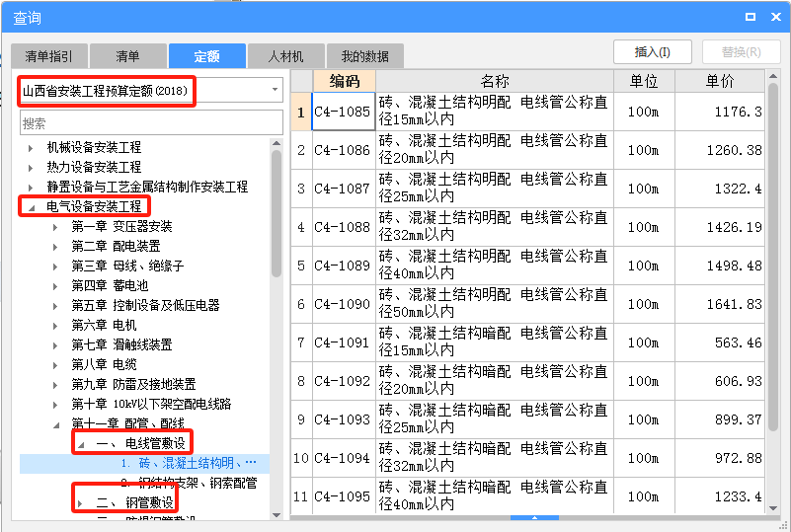This screenshot has height=532, width=791.
Task: Expand 第二章 配电装置 arrow
Action: (55, 247)
